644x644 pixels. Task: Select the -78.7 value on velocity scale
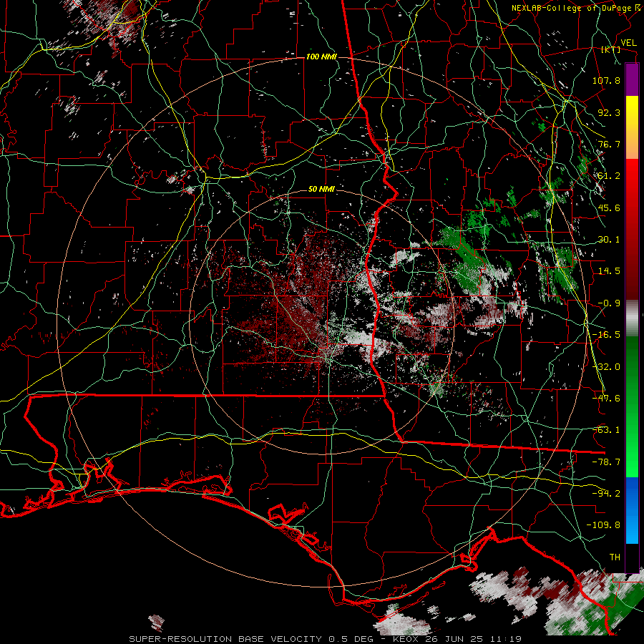click(x=606, y=462)
